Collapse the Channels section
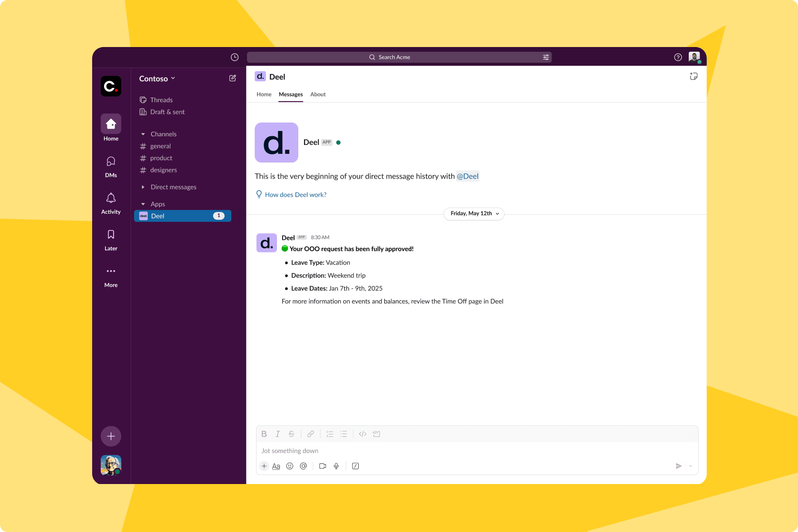 (x=143, y=134)
